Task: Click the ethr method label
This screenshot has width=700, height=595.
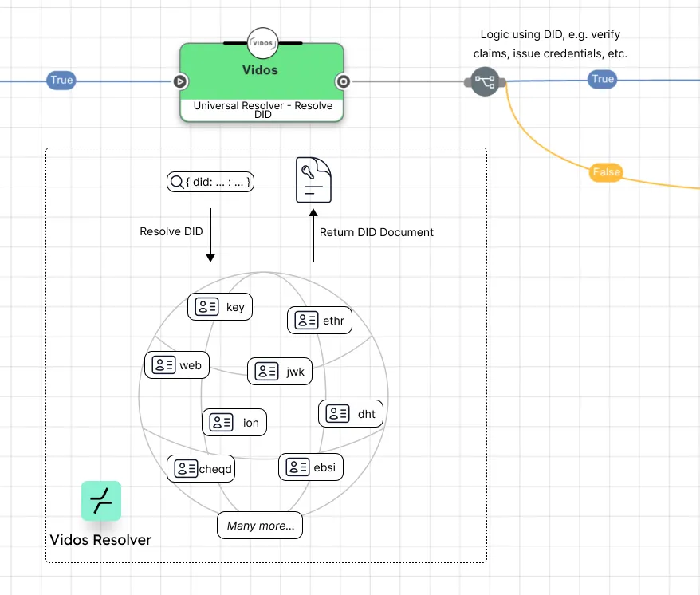Action: click(x=333, y=321)
